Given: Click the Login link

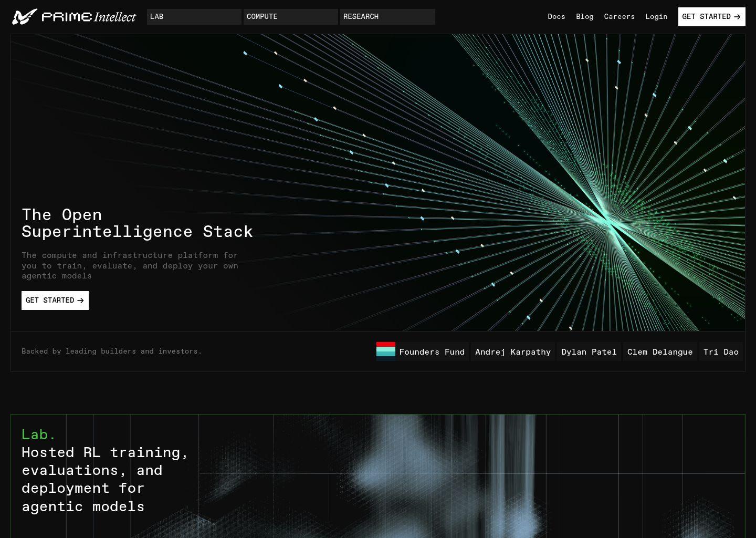Looking at the screenshot, I should click(656, 17).
